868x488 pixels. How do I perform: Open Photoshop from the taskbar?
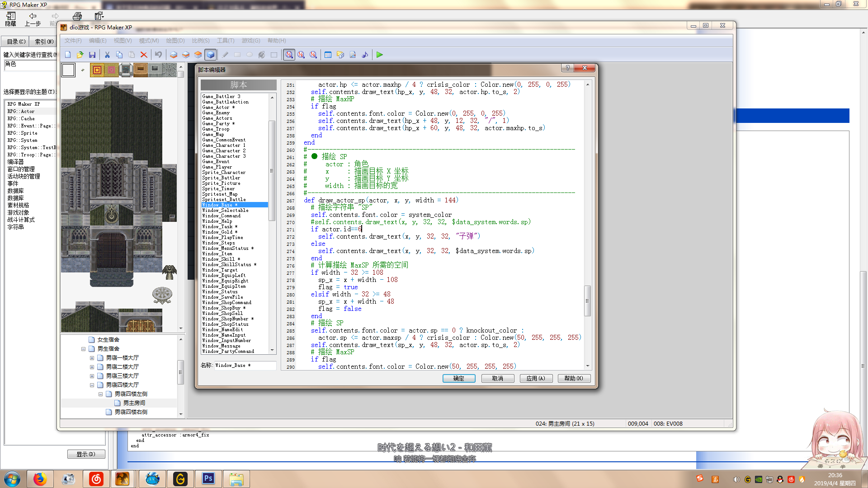tap(208, 479)
